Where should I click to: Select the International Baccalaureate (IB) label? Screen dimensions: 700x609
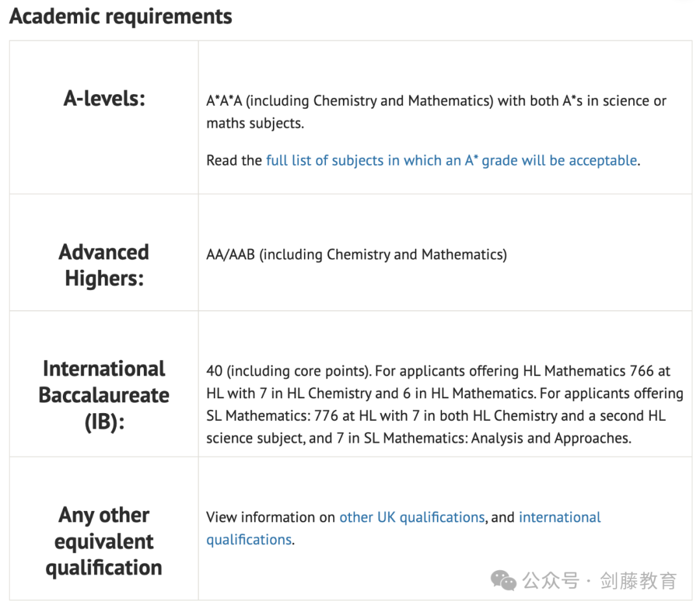104,395
